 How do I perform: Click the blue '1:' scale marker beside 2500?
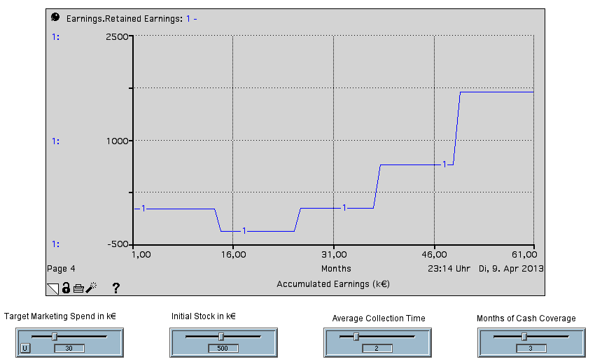pyautogui.click(x=56, y=37)
